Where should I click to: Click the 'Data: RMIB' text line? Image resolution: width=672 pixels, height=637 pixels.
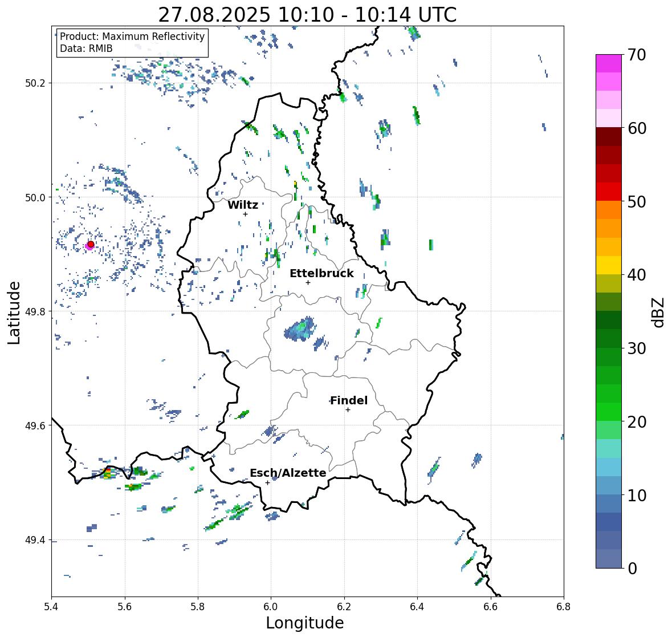point(86,48)
